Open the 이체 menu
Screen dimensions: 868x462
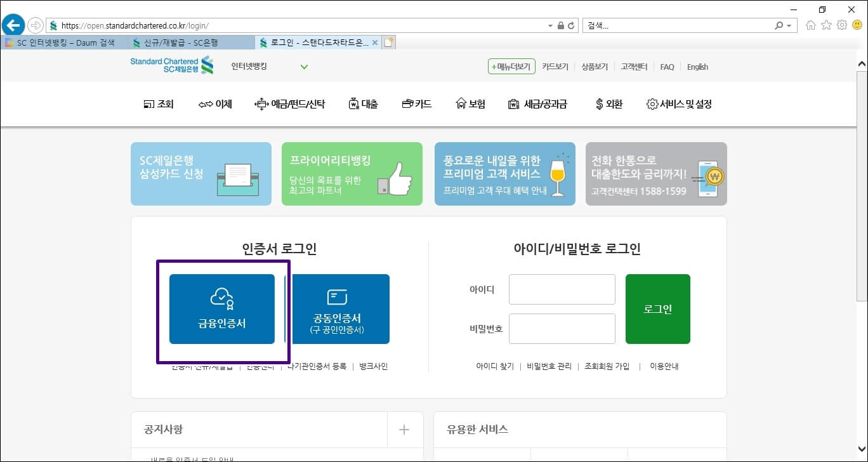pos(215,104)
